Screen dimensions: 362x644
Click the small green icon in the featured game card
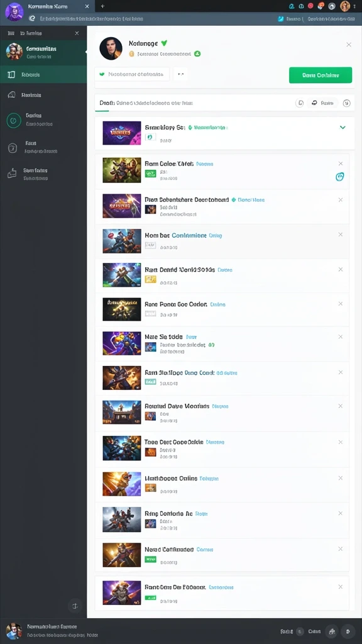point(150,137)
